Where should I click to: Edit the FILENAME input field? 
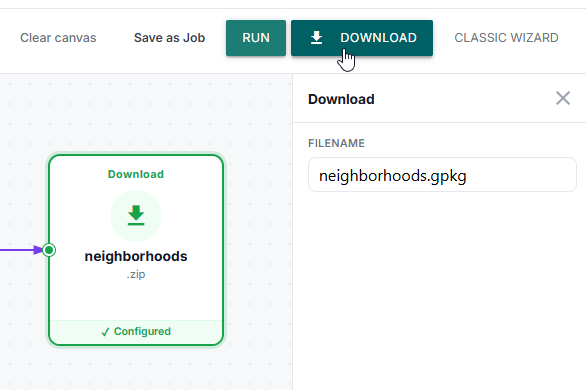[442, 174]
